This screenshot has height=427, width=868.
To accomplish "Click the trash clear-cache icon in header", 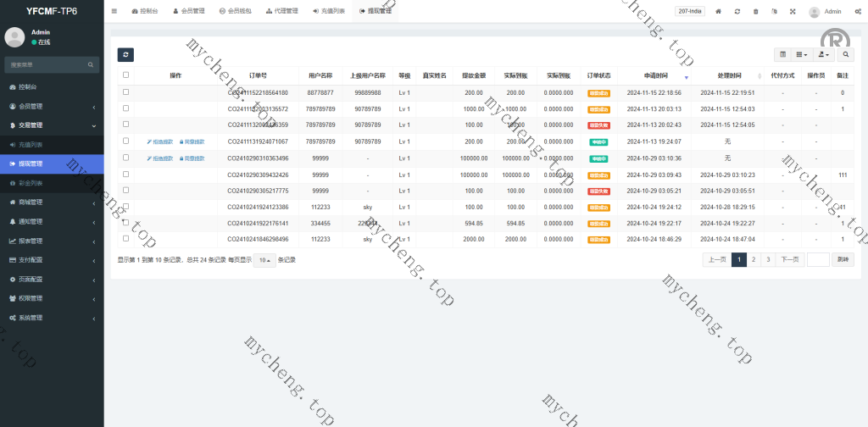I will pyautogui.click(x=755, y=12).
